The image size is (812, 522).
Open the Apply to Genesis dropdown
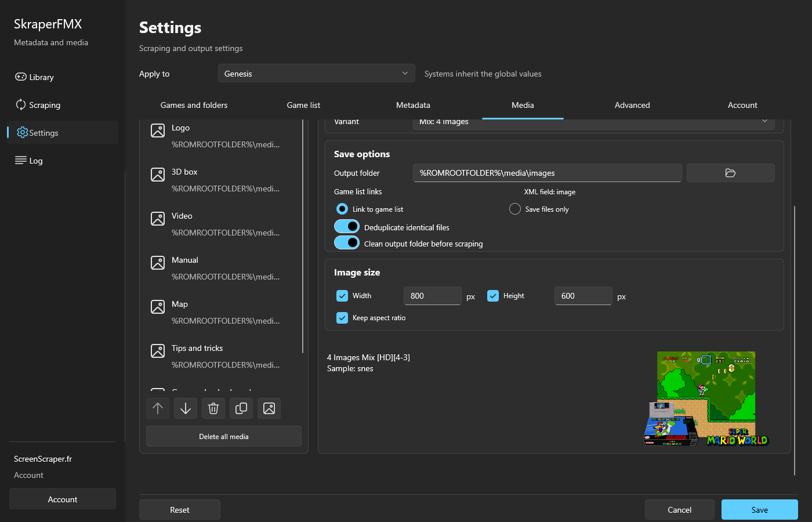tap(317, 73)
